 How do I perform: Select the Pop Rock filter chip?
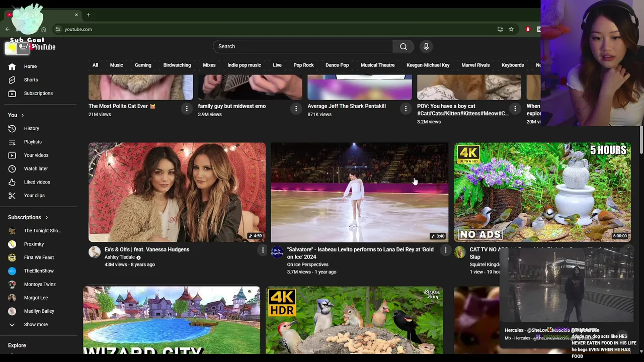[x=303, y=65]
